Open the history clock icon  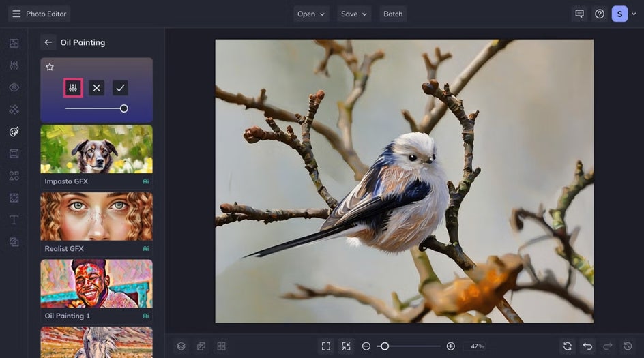click(x=628, y=346)
